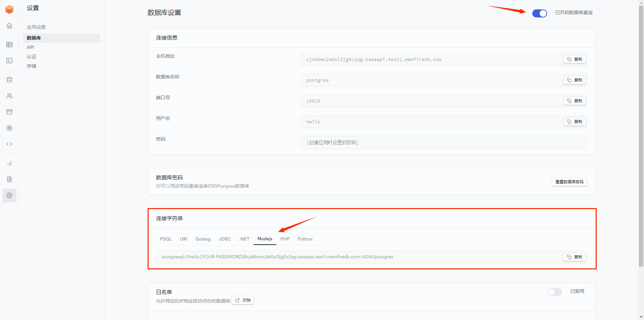
Task: Click the 重置数据库密码 button
Action: pyautogui.click(x=569, y=182)
